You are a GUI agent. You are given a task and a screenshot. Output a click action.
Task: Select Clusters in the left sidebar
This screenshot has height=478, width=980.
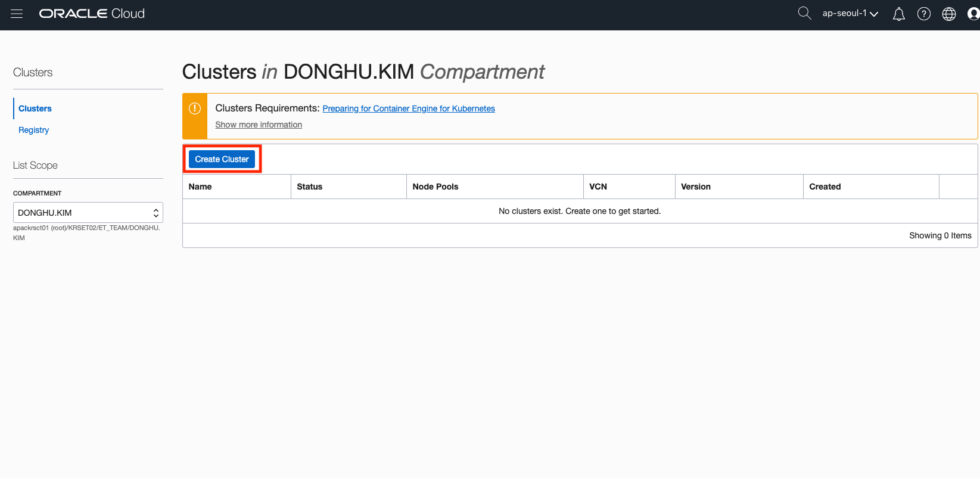coord(35,108)
